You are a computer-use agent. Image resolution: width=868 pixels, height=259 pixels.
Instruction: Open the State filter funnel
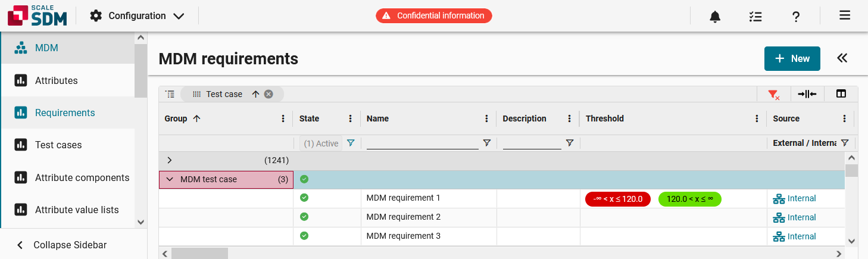[351, 143]
